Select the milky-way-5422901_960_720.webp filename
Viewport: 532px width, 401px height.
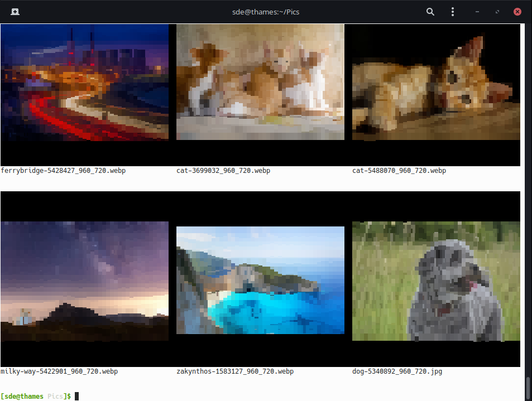coord(60,371)
